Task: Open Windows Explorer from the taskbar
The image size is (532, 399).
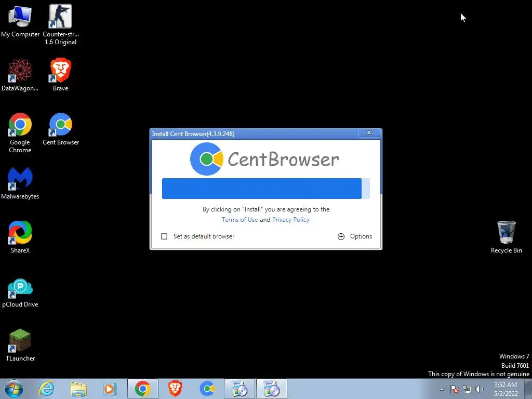Action: tap(78, 389)
